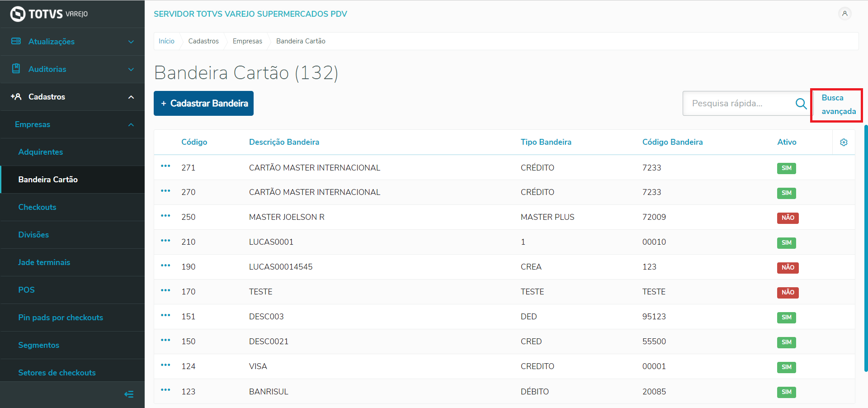This screenshot has height=408, width=868.
Task: Go to Cadastros breadcrumb
Action: [203, 41]
